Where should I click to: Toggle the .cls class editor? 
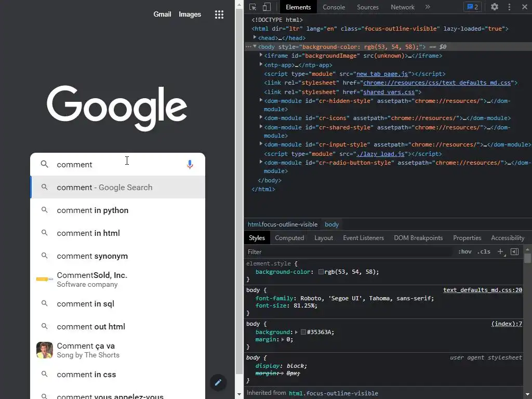(484, 251)
